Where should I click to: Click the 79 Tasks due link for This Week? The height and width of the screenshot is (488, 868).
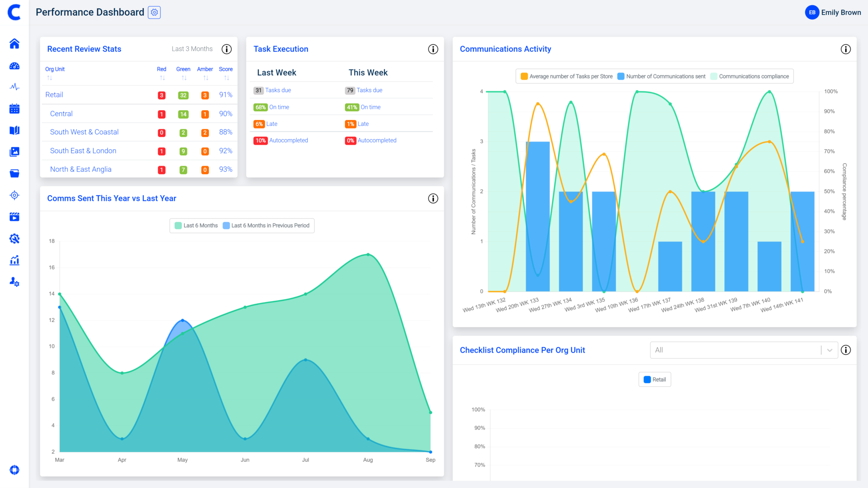[x=363, y=90]
